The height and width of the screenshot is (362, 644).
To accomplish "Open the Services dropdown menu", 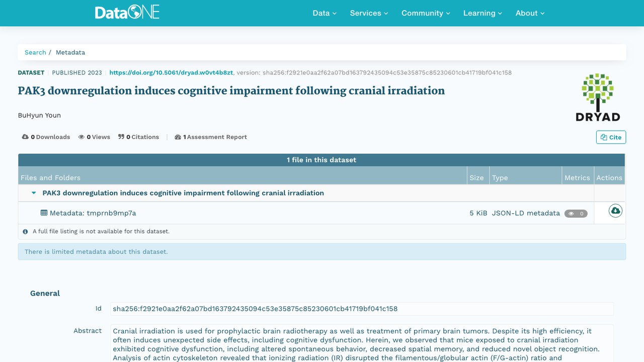I will (369, 13).
